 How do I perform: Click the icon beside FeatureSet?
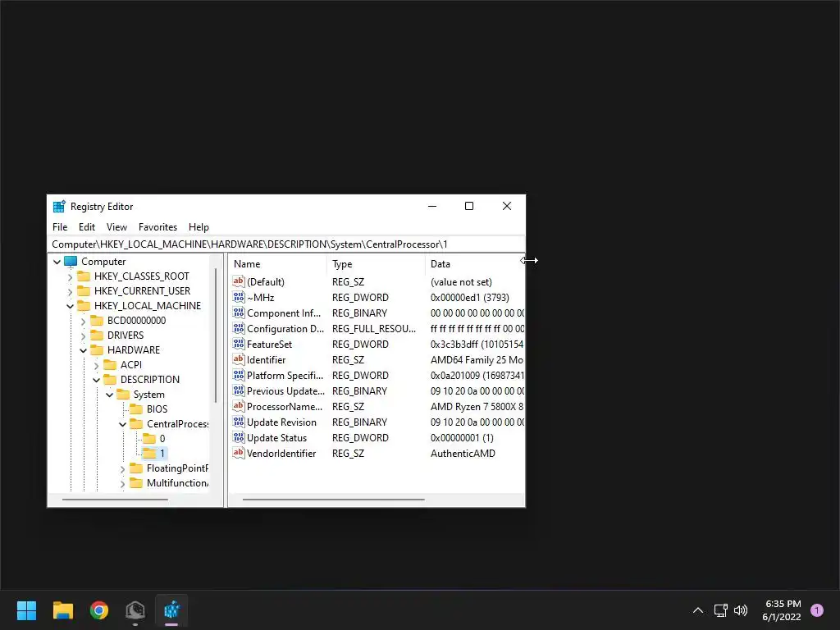[239, 344]
